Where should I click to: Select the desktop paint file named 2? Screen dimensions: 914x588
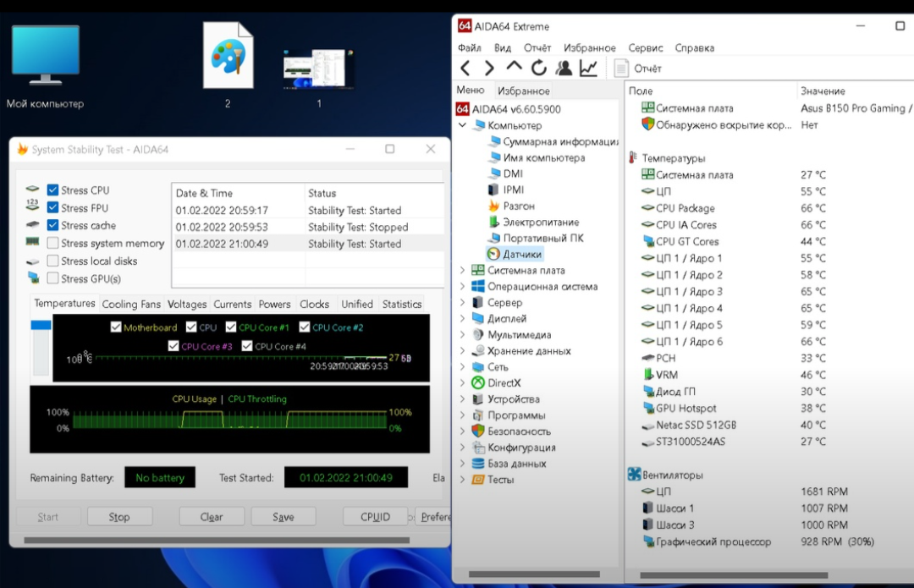pos(228,64)
